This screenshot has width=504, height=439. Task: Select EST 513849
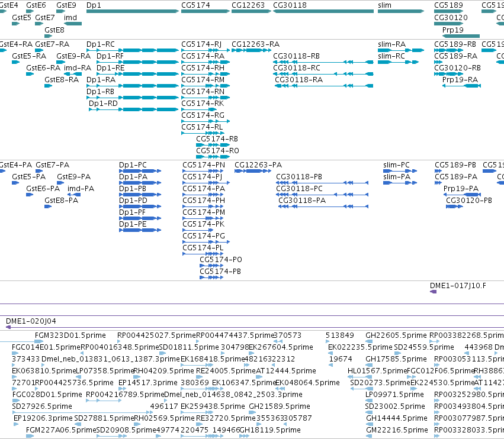pos(340,335)
